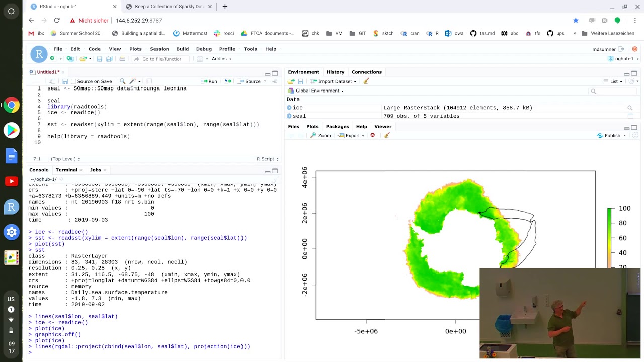Maximize the Source editor pane
This screenshot has width=644, height=362.
coord(275,73)
